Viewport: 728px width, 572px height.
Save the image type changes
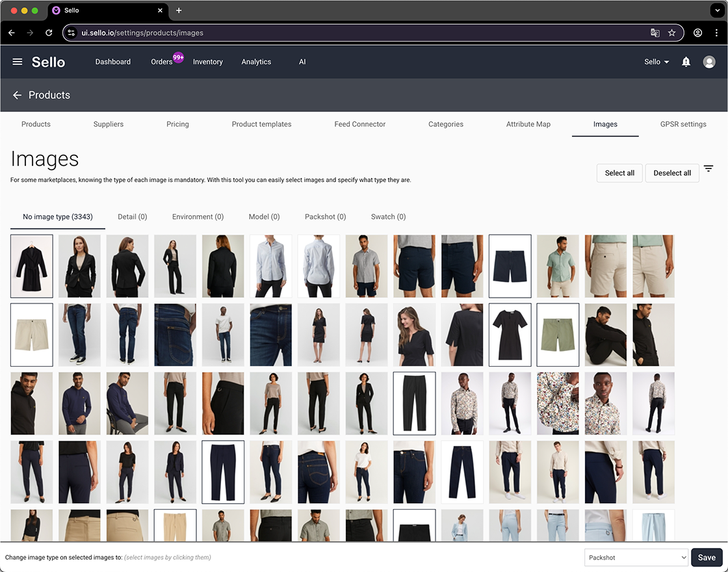pyautogui.click(x=707, y=557)
